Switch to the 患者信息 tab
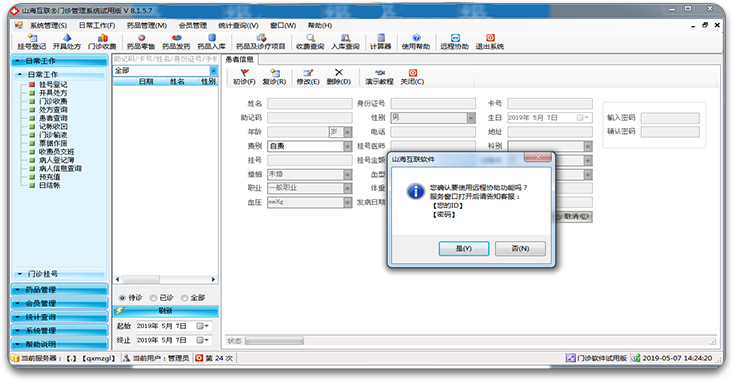 (239, 59)
